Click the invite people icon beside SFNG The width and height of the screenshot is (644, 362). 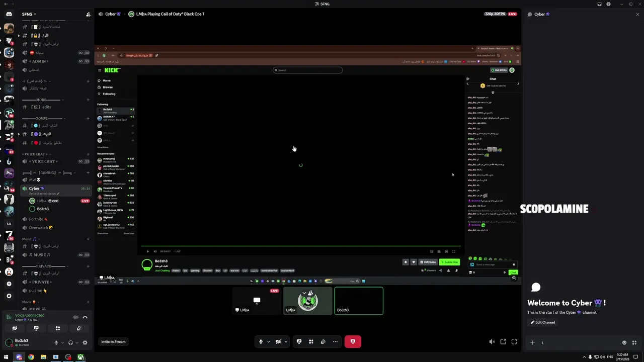(x=88, y=14)
